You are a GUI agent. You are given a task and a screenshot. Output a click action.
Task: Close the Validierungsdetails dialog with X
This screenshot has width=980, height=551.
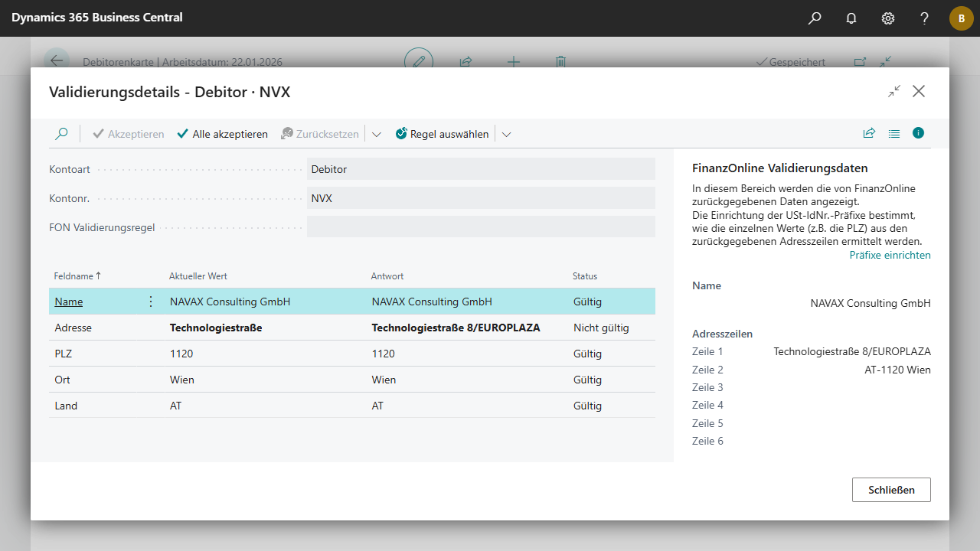tap(919, 91)
